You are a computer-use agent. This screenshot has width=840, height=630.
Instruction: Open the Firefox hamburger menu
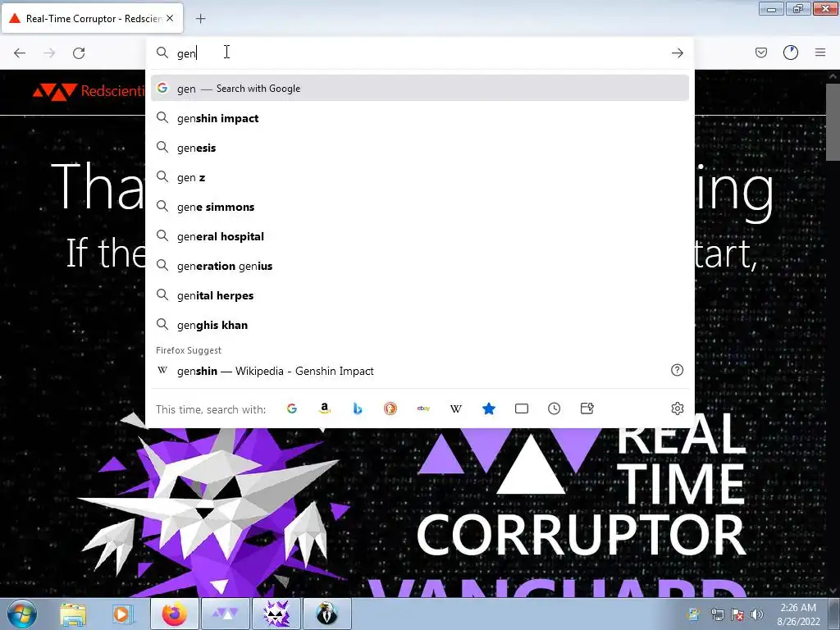click(x=820, y=52)
